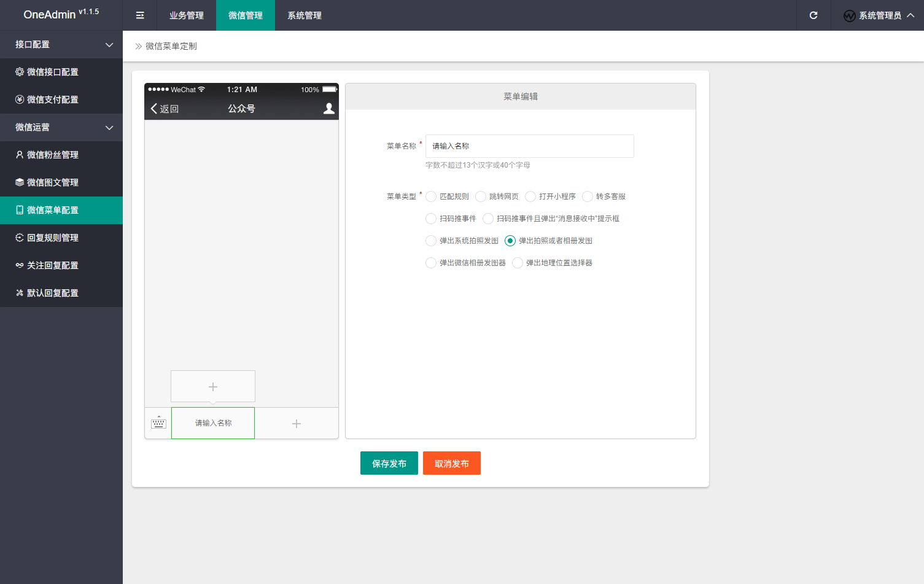Click the link icon beside 关注回复配置

pyautogui.click(x=20, y=265)
